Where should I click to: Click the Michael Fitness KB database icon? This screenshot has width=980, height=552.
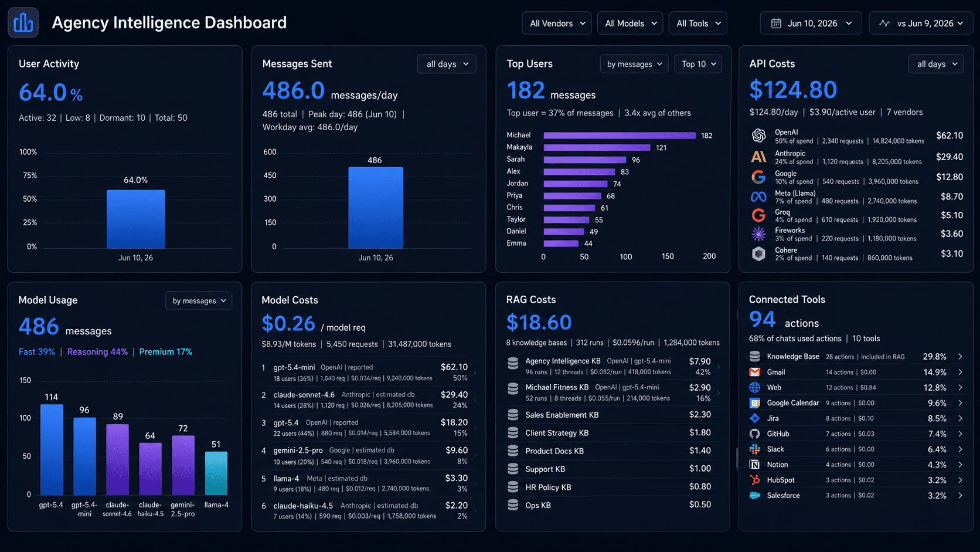coord(513,388)
